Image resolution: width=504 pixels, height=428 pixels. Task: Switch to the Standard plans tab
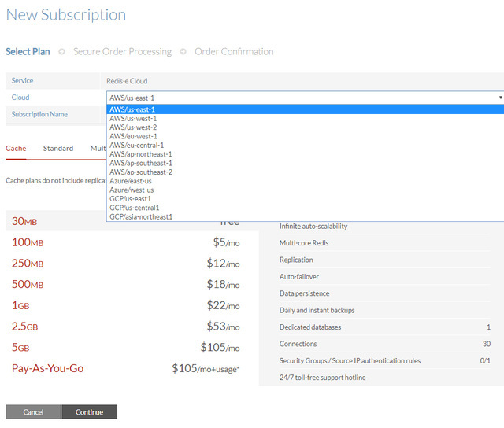pos(58,148)
